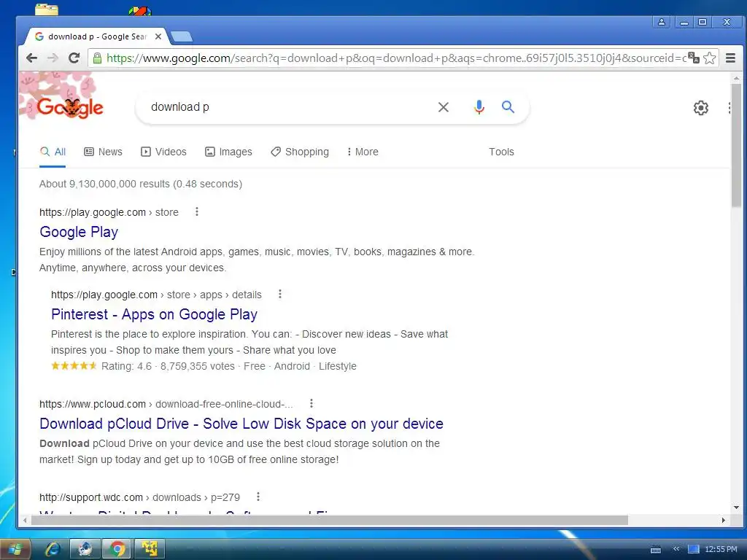Click the green padlock security icon

coord(97,58)
